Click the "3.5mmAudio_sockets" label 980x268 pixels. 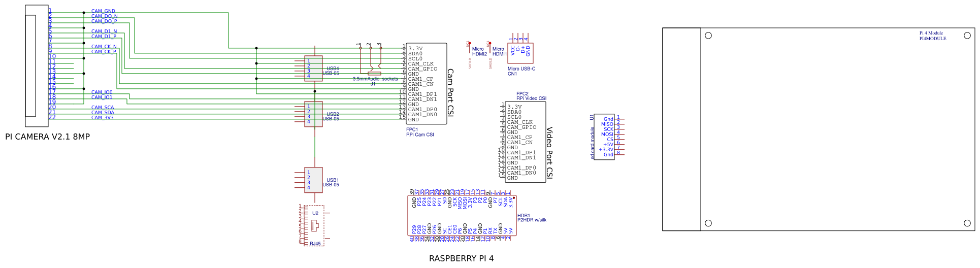[x=375, y=79]
